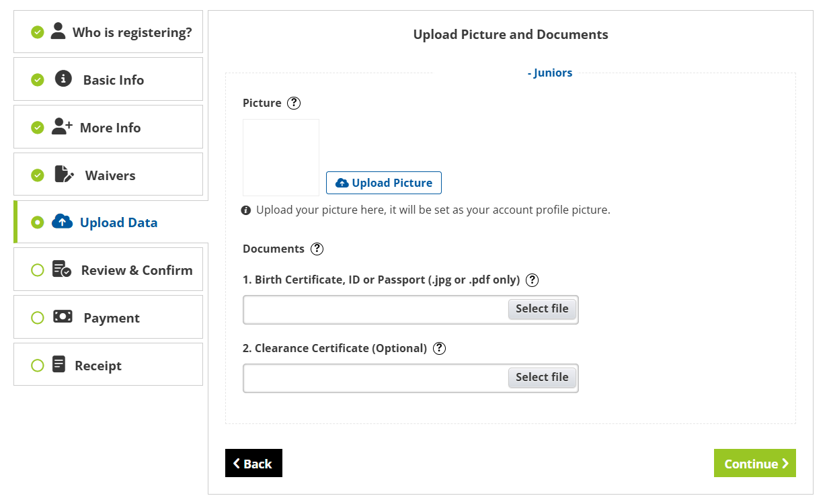Click the info circle icon for Basic Info
This screenshot has height=504, width=829.
[x=63, y=79]
